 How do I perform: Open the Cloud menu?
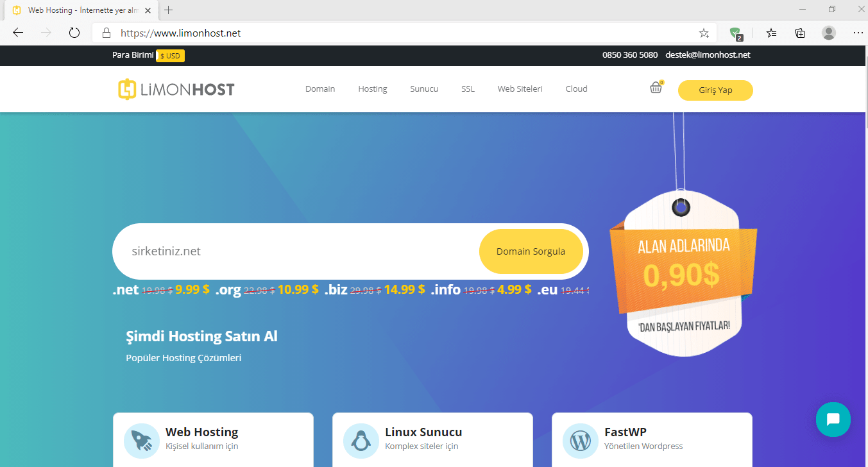pos(576,89)
